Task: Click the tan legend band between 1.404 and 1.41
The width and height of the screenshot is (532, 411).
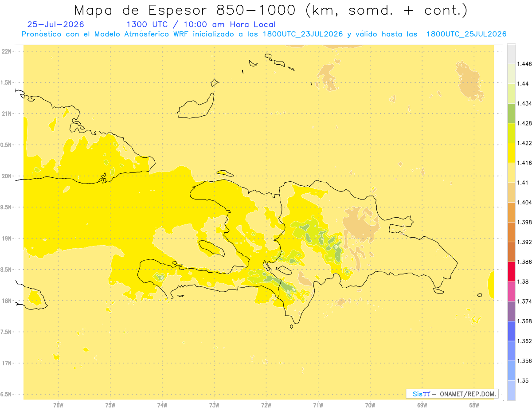Action: (511, 192)
